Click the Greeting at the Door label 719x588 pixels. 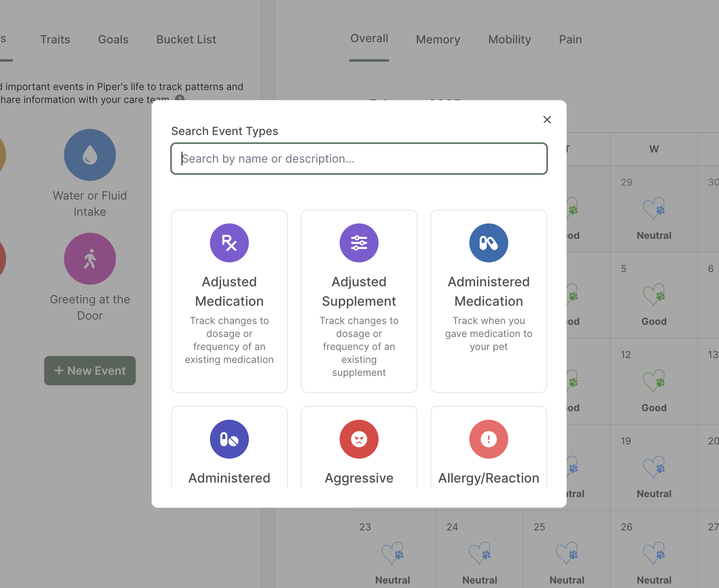click(x=90, y=307)
